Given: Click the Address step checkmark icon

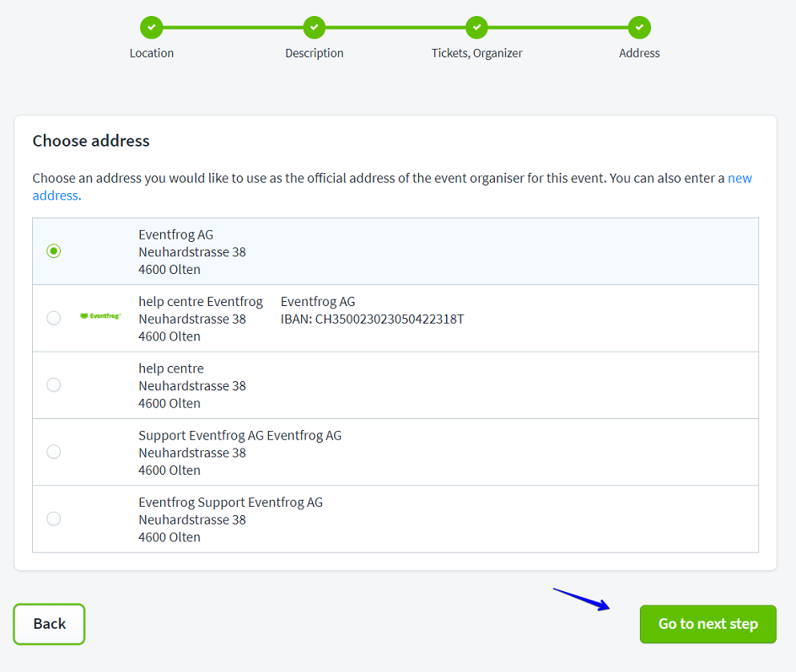Looking at the screenshot, I should click(x=639, y=28).
